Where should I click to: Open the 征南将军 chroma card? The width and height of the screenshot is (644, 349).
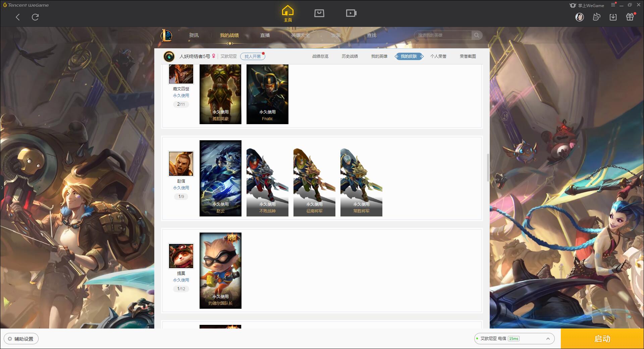(314, 182)
